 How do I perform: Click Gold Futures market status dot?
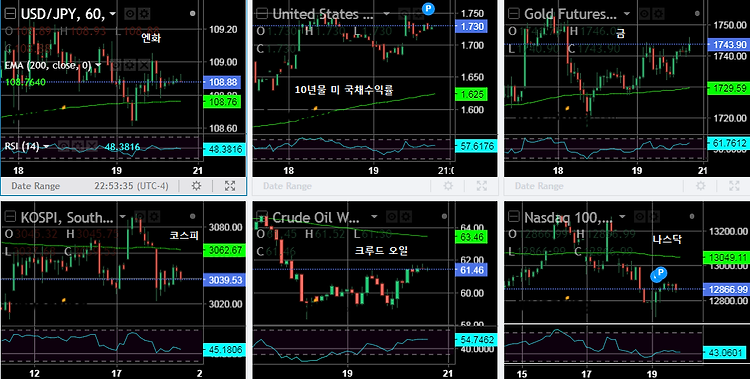[696, 13]
